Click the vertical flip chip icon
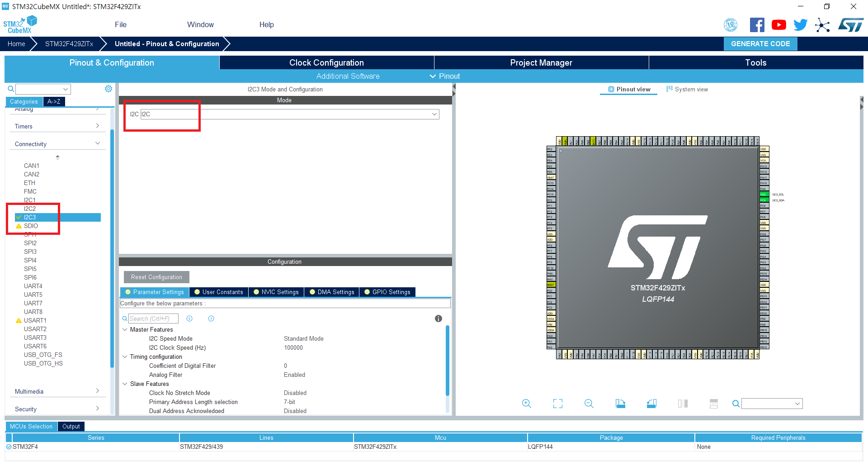The height and width of the screenshot is (466, 868). (x=683, y=404)
